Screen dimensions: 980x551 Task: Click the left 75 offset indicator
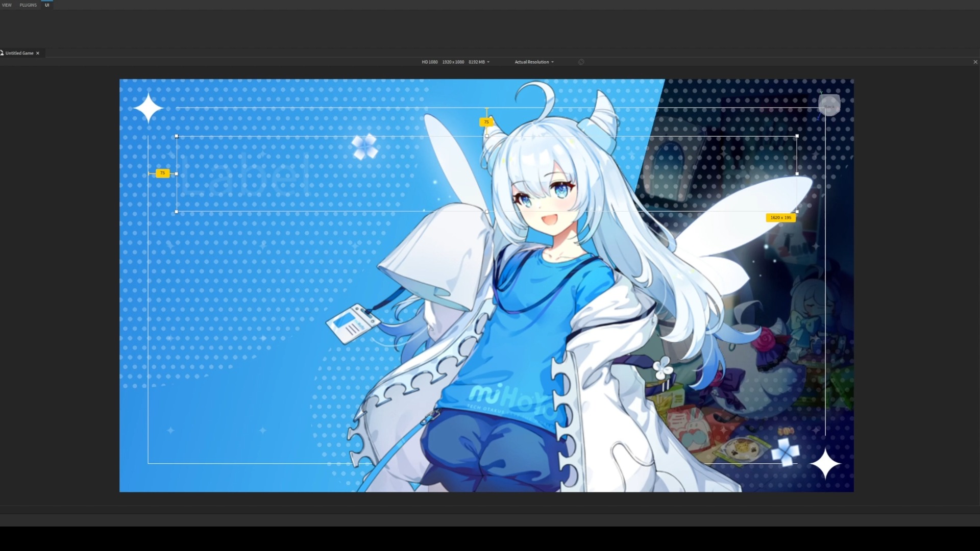coord(162,173)
